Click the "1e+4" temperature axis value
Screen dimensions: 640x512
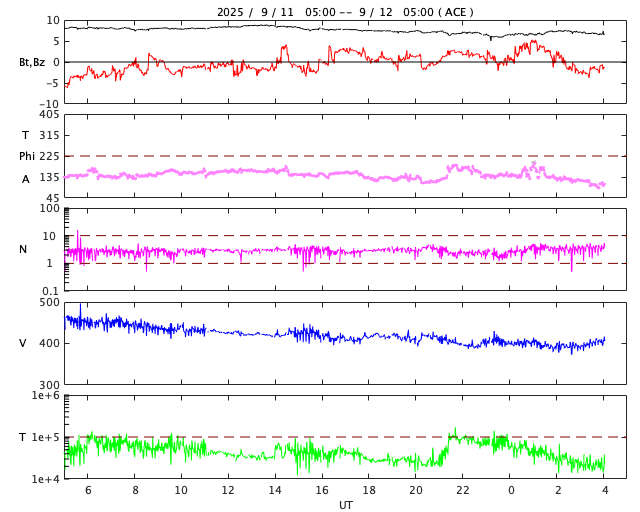tap(46, 479)
